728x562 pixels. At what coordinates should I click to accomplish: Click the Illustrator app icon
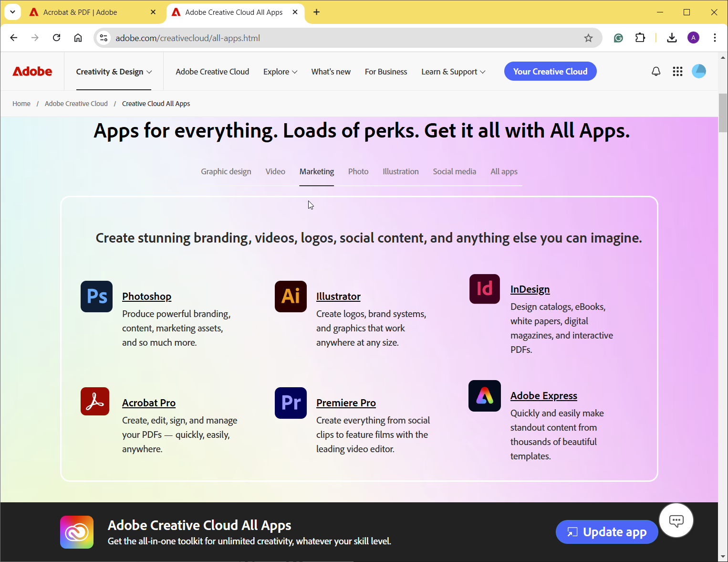point(291,296)
